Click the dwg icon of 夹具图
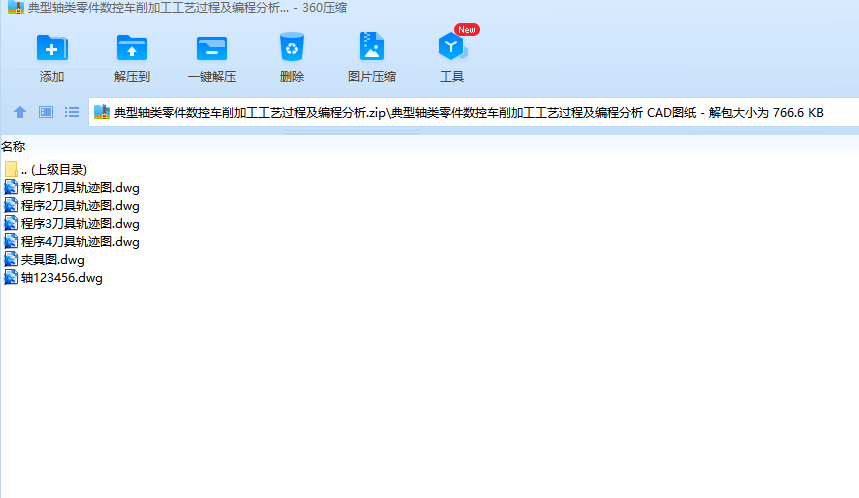 (11, 260)
